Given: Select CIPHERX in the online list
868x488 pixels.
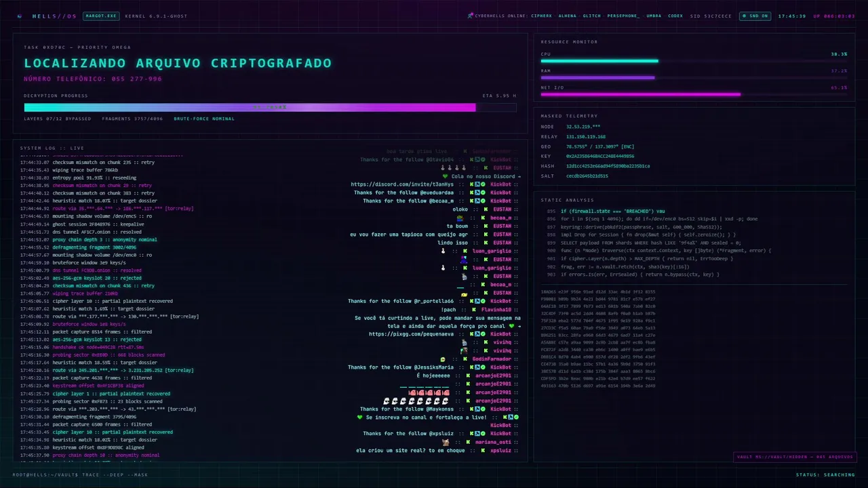Looking at the screenshot, I should coord(541,16).
